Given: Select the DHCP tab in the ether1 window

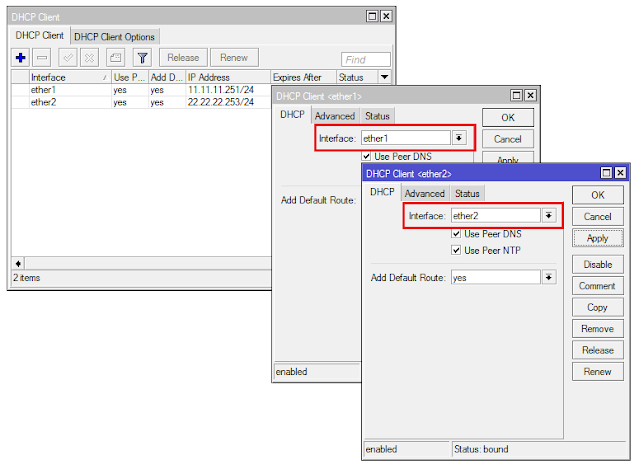Looking at the screenshot, I should click(x=292, y=115).
